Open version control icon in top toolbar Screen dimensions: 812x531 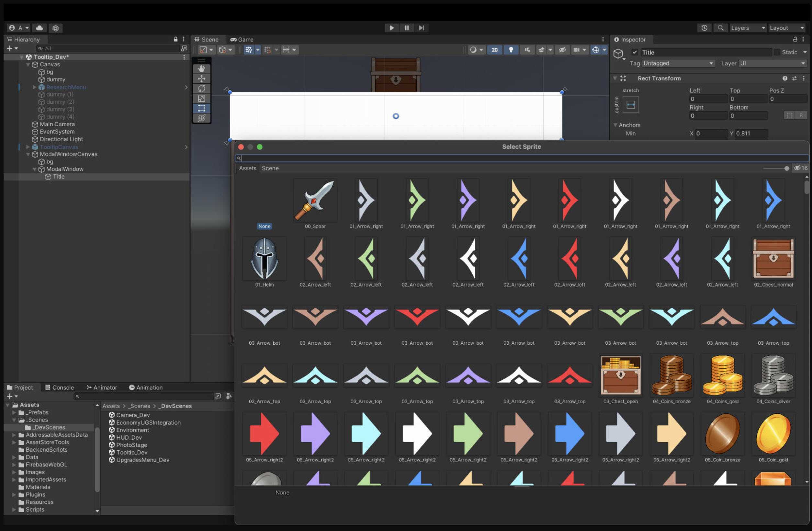coord(56,28)
